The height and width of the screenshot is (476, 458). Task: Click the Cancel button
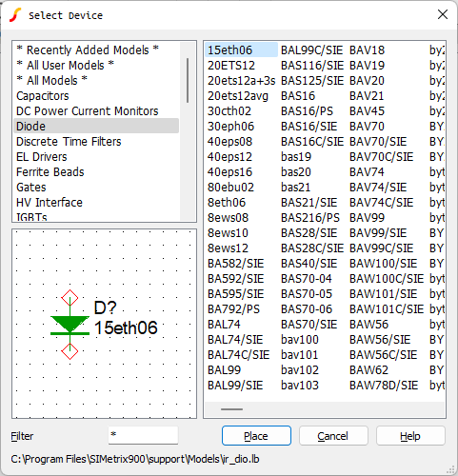pyautogui.click(x=333, y=436)
